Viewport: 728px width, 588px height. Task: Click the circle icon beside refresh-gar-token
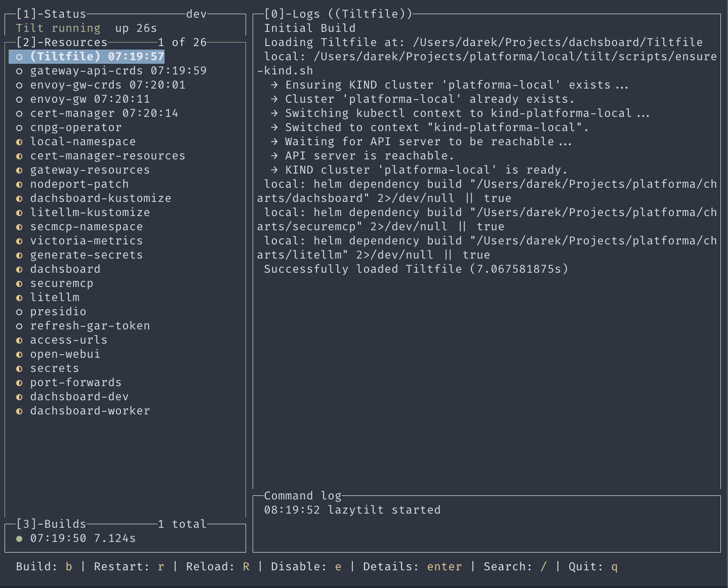[19, 326]
